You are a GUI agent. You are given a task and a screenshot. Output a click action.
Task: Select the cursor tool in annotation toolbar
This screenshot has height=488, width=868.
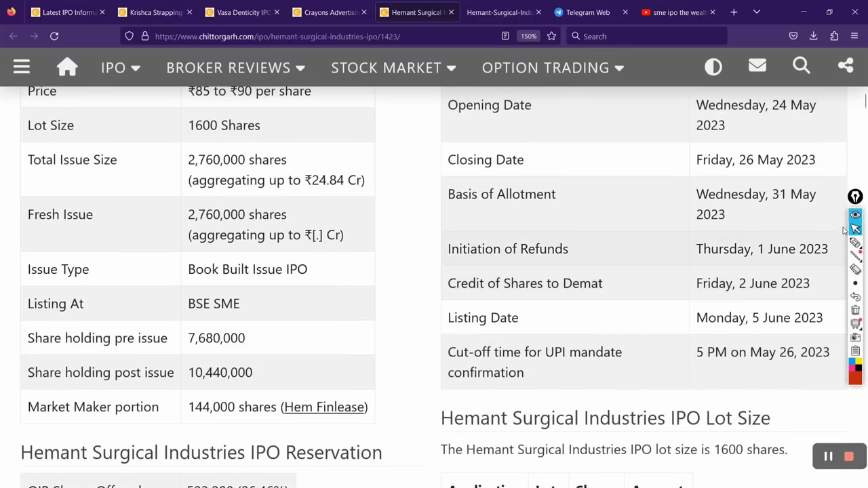(855, 229)
